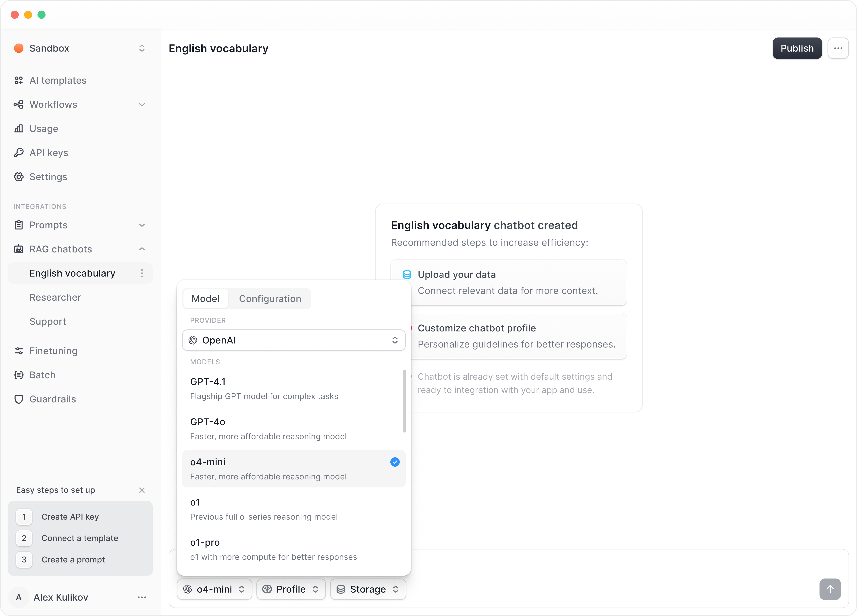Click the models list scrollbar

[x=404, y=401]
